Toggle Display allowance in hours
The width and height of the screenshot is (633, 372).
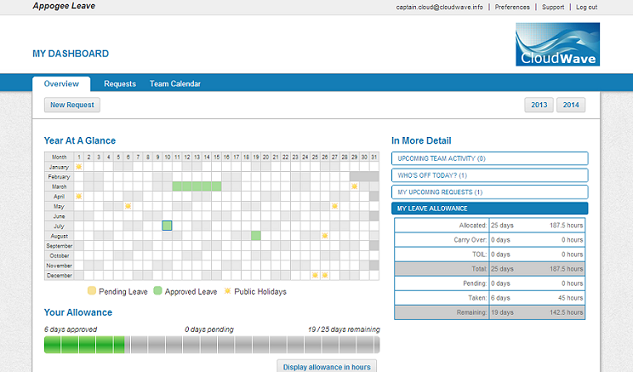[x=327, y=366]
